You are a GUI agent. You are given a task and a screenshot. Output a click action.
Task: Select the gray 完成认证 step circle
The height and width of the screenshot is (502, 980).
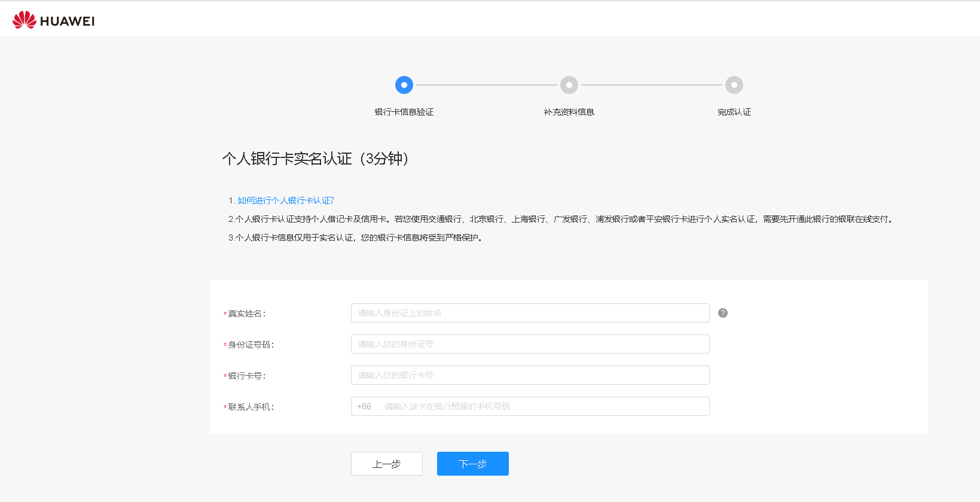click(734, 85)
